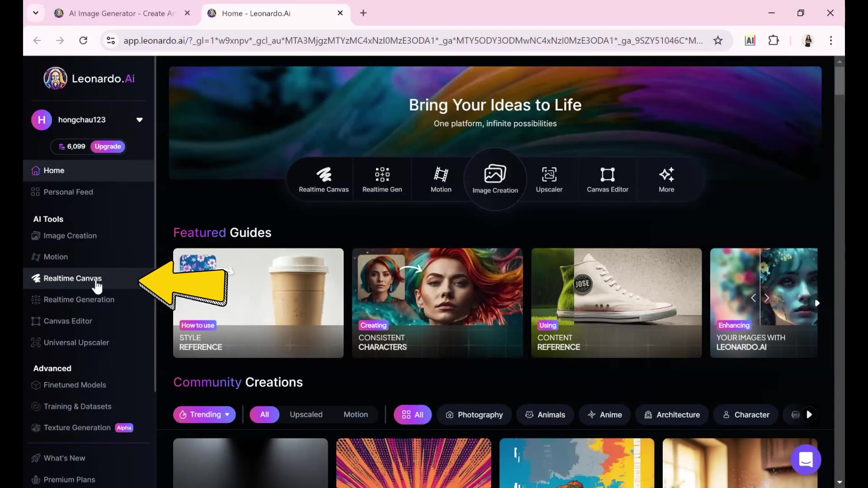This screenshot has height=488, width=868.
Task: Open Canvas Editor from the banner toolbar
Action: point(608,179)
